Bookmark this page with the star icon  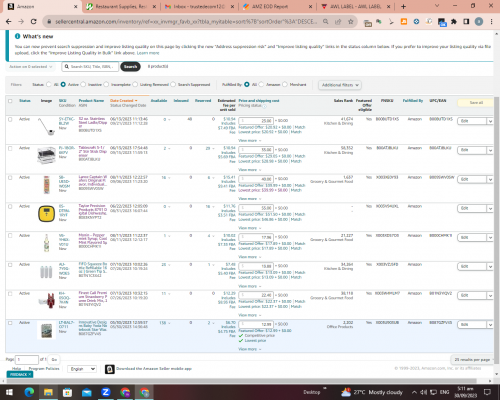351,22
